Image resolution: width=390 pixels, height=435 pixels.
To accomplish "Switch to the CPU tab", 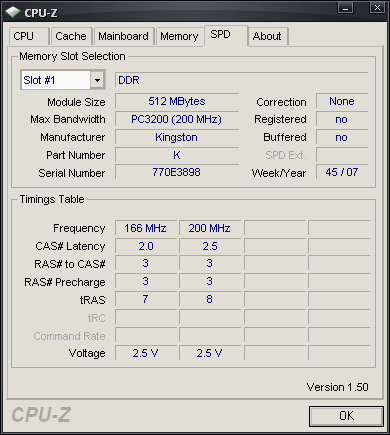I will coord(29,36).
